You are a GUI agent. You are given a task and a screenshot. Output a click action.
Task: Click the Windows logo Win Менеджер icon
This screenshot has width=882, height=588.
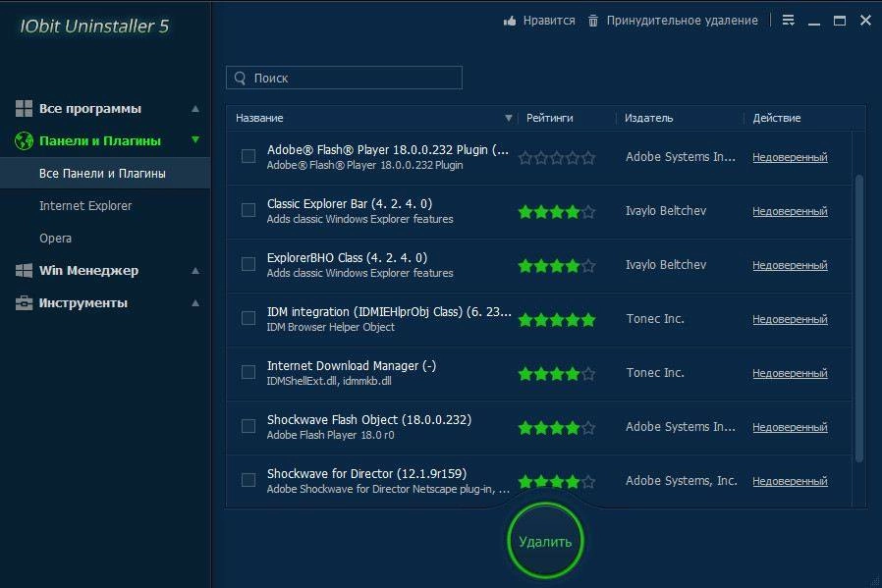tap(24, 270)
